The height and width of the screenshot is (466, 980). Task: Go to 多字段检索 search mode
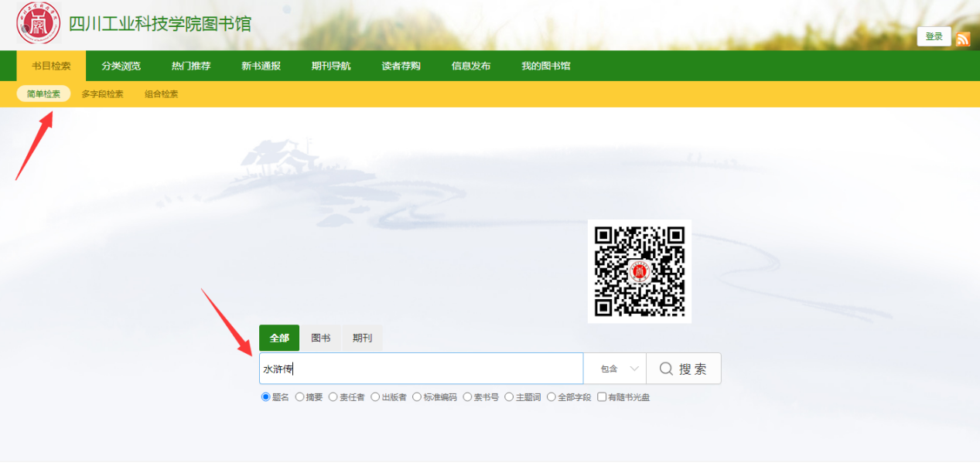point(102,94)
